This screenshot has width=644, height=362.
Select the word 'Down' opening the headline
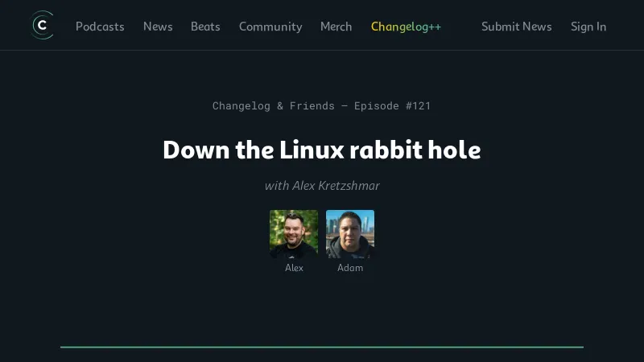tap(196, 150)
